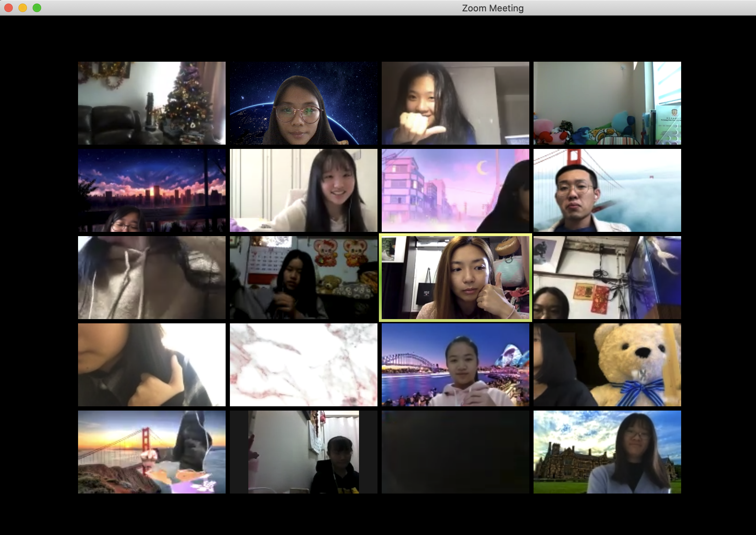Select the tile with hand covering mouth
The image size is (756, 535).
pos(455,103)
